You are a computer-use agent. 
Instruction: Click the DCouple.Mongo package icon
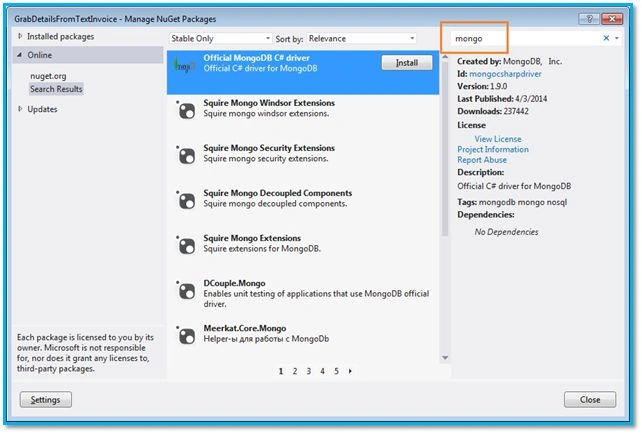pos(187,290)
